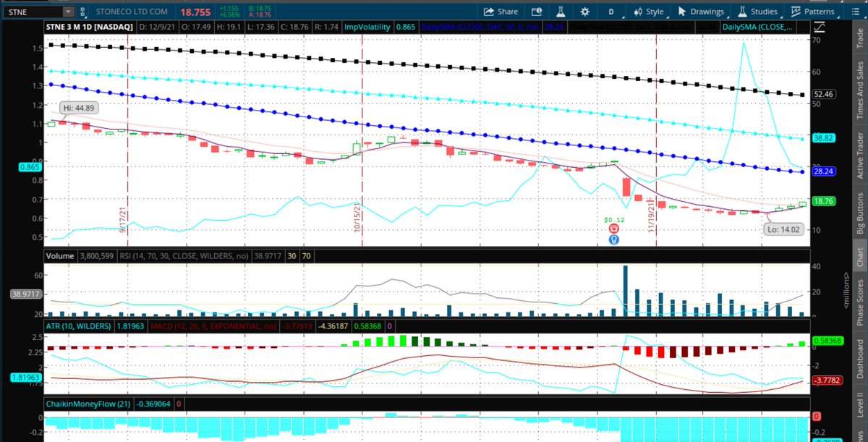Viewport: 868px width, 442px height.
Task: Open the STNE symbol dropdown arrow
Action: 67,12
